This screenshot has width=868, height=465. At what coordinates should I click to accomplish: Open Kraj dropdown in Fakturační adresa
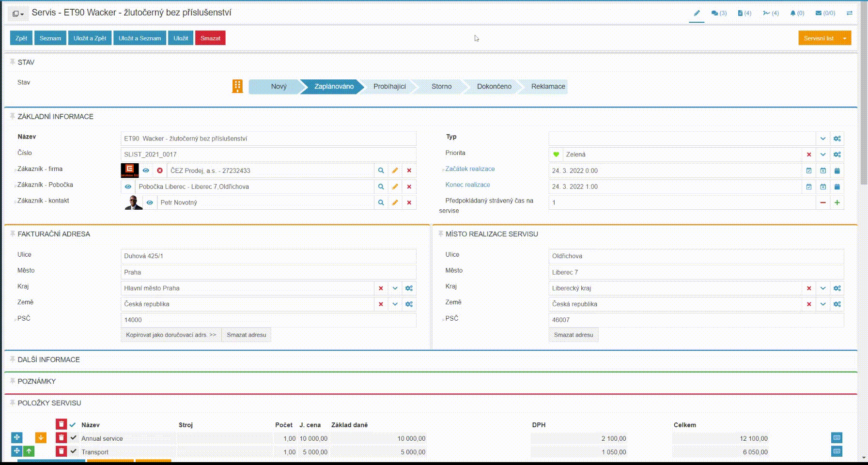[395, 288]
